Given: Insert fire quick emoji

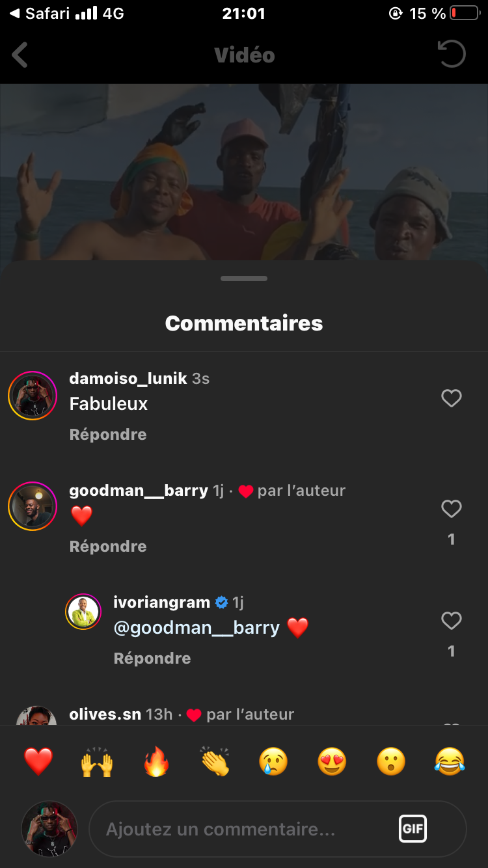Looking at the screenshot, I should 156,761.
